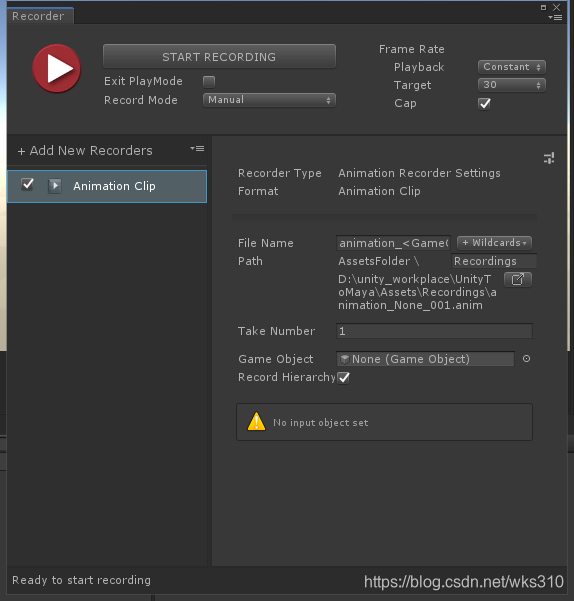Click the Animation Clip recorder type icon
This screenshot has height=601, width=574.
pyautogui.click(x=55, y=186)
